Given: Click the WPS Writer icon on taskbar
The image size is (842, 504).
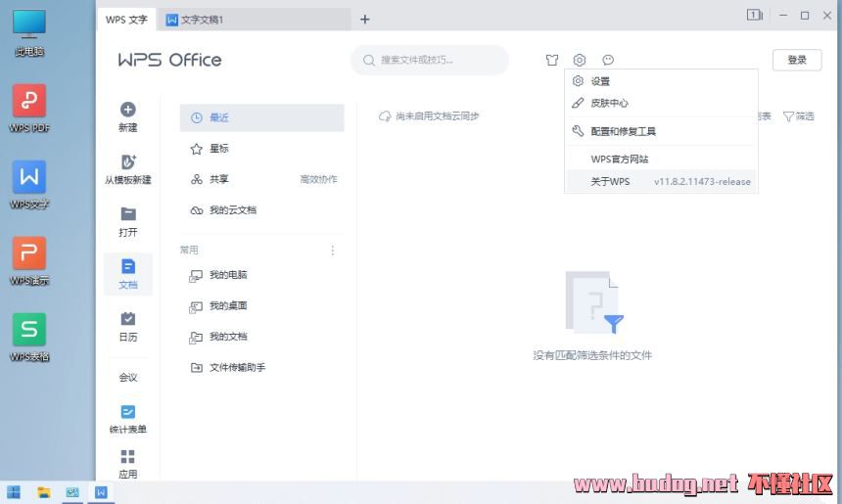Looking at the screenshot, I should (x=101, y=491).
